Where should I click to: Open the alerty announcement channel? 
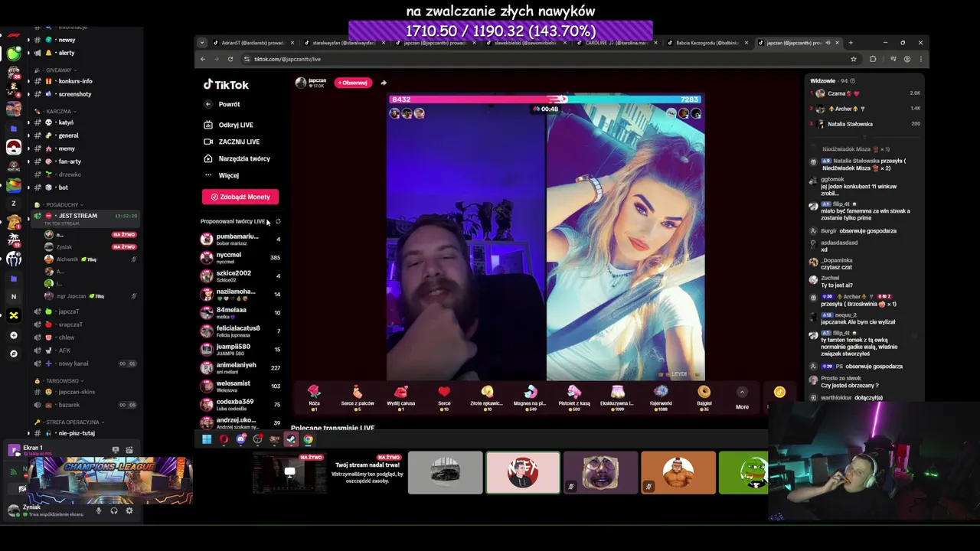67,53
